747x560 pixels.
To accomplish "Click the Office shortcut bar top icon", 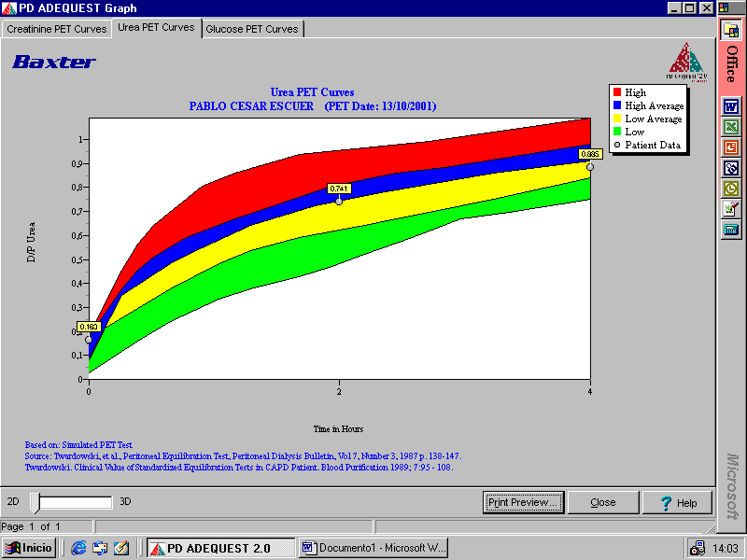I will pos(731,29).
